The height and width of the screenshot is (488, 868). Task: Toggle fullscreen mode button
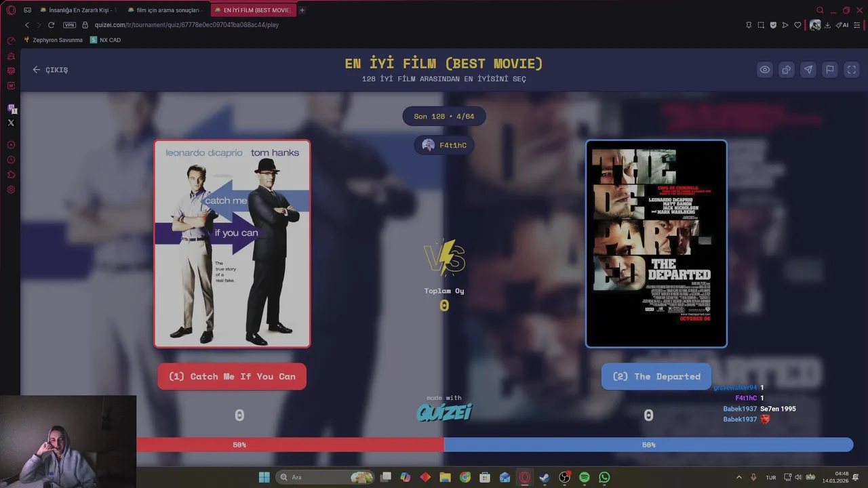[852, 70]
